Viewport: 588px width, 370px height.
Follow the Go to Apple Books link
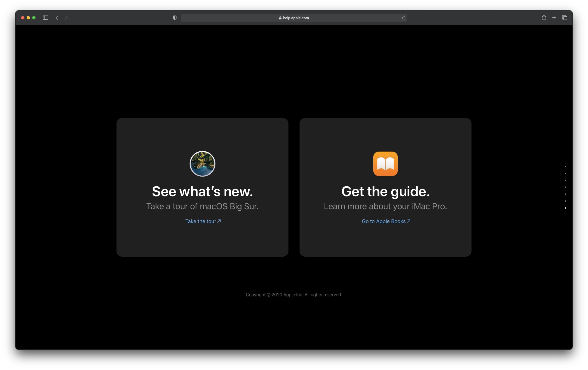pos(386,221)
